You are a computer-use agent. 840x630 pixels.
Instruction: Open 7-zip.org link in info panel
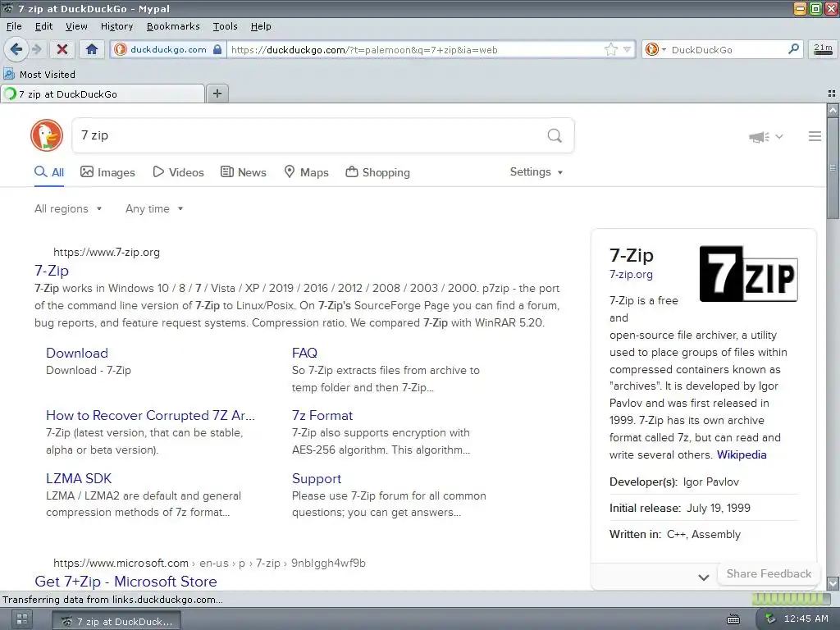pyautogui.click(x=631, y=275)
